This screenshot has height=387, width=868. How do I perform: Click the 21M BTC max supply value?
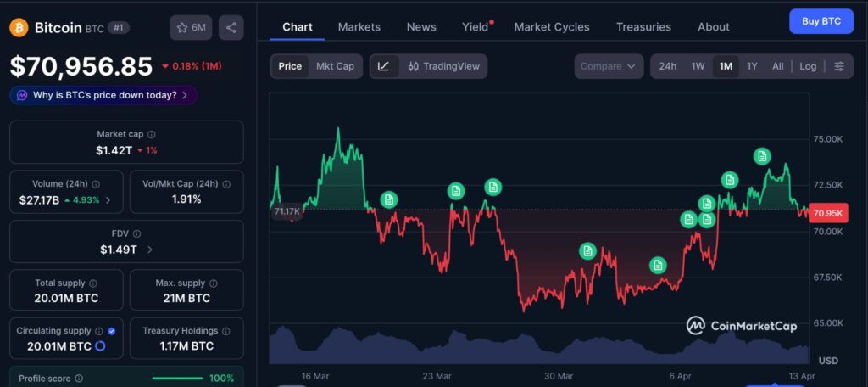point(186,298)
